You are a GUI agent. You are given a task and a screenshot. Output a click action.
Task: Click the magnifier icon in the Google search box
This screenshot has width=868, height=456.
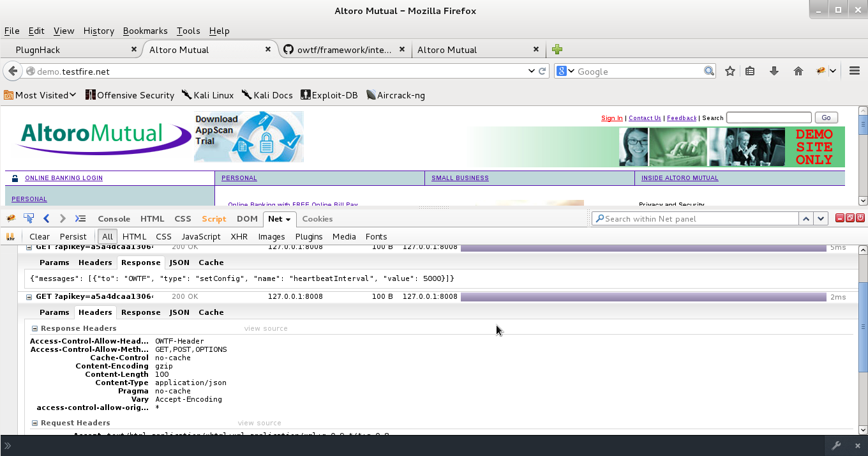(x=709, y=72)
